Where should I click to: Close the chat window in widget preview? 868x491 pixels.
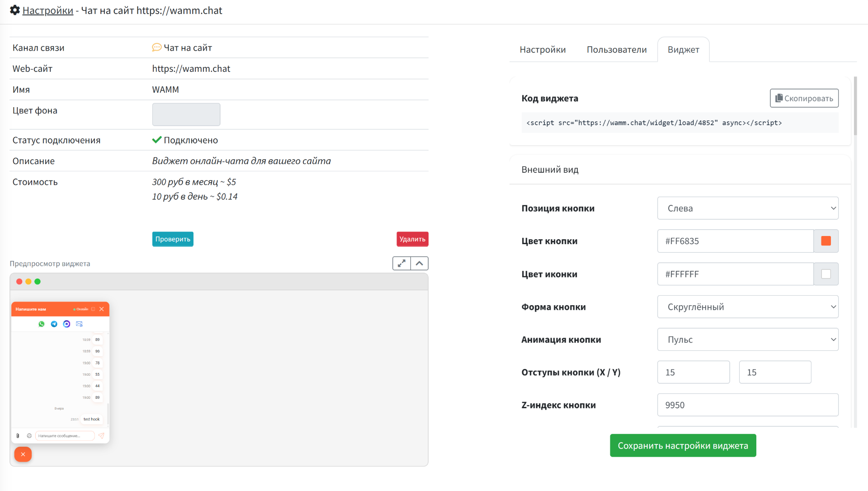tap(102, 309)
